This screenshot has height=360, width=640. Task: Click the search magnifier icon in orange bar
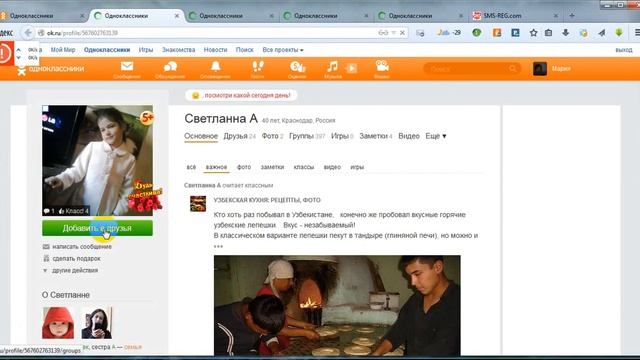coord(513,69)
